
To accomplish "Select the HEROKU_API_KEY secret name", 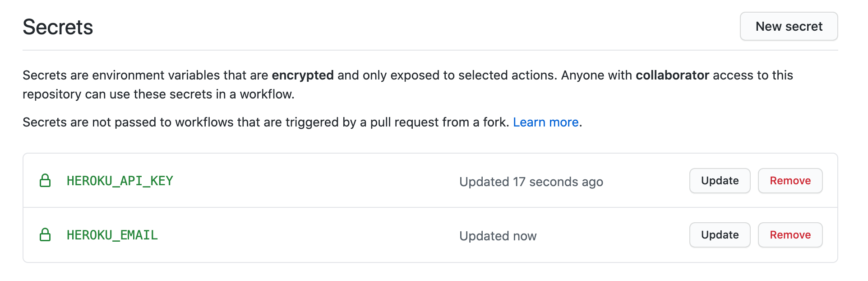I will 120,181.
